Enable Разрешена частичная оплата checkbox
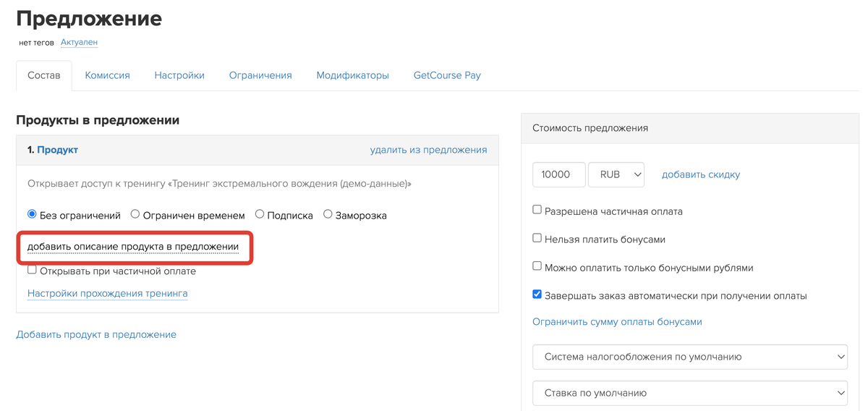 [537, 210]
